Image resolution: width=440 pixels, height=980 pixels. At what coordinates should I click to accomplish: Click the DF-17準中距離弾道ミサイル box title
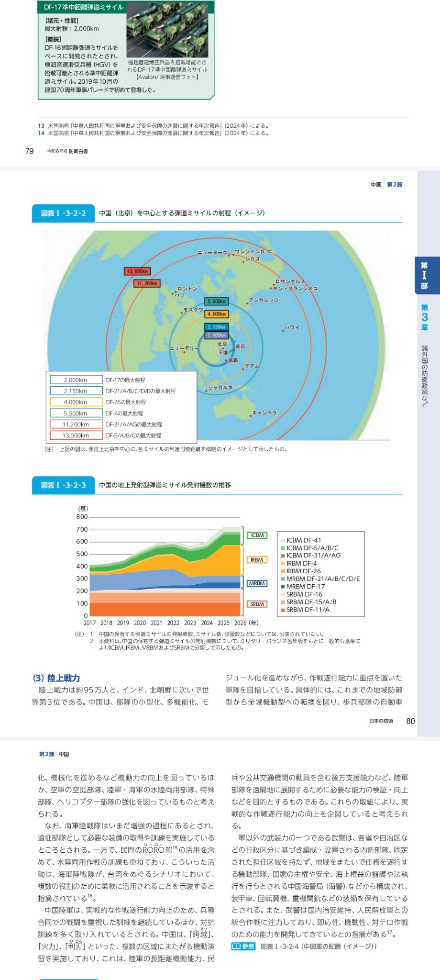coord(84,7)
